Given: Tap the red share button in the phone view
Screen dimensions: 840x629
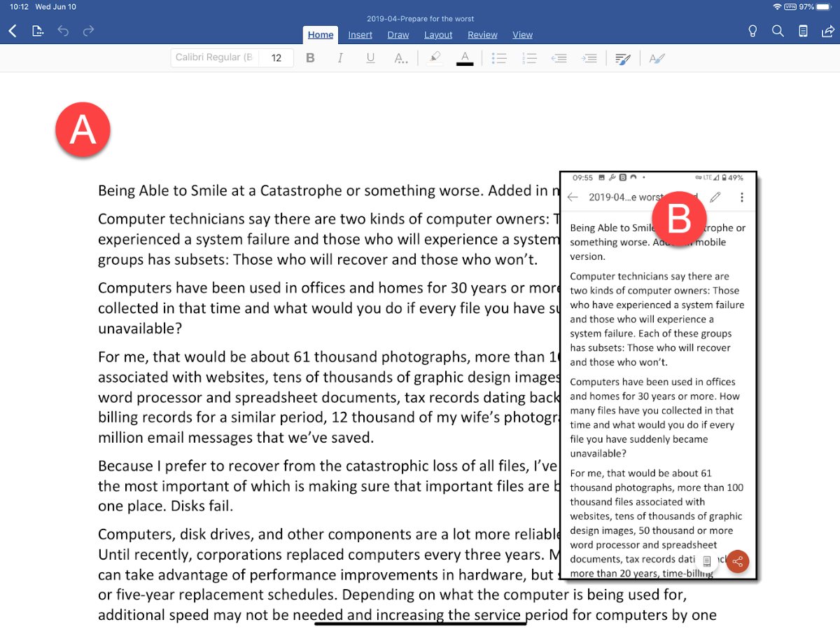Looking at the screenshot, I should click(x=737, y=561).
